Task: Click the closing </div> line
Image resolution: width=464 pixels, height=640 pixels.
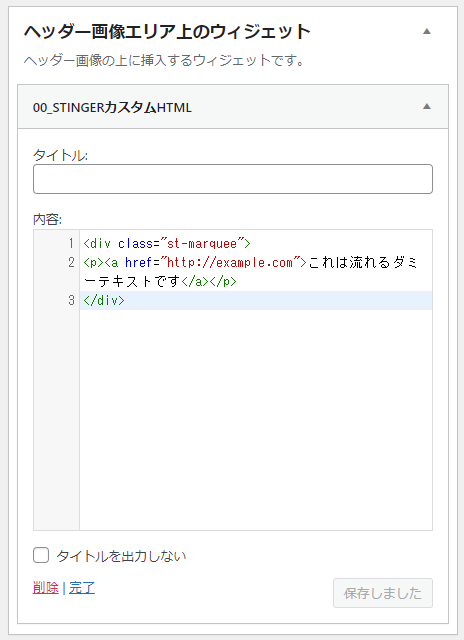Action: (x=104, y=300)
